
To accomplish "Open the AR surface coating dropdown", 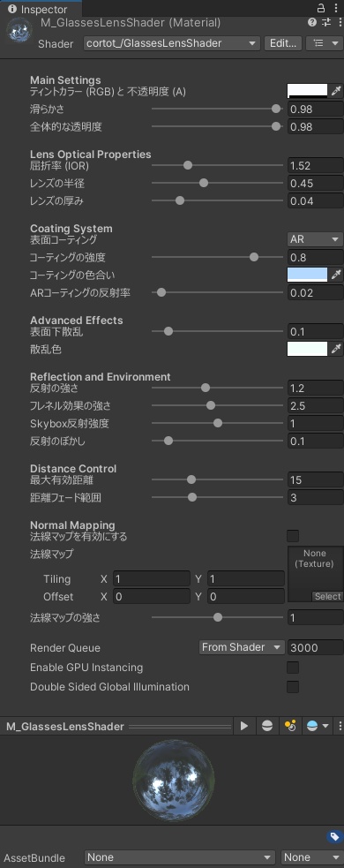I will [315, 239].
